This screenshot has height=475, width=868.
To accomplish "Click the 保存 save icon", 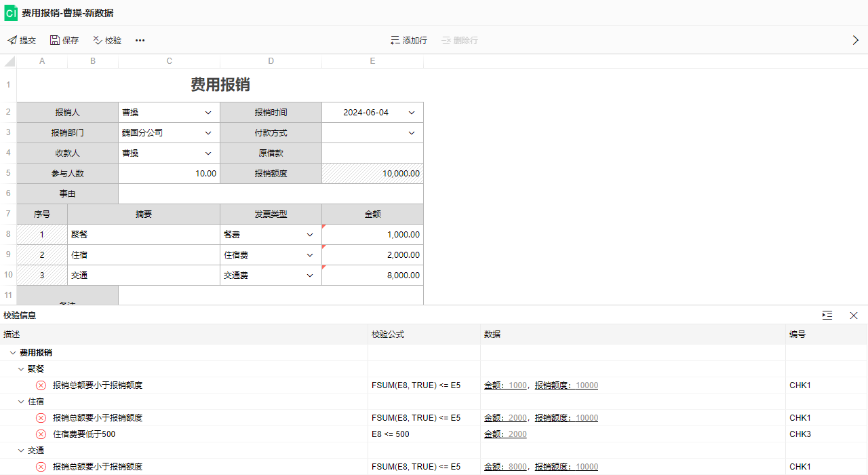I will (x=55, y=41).
